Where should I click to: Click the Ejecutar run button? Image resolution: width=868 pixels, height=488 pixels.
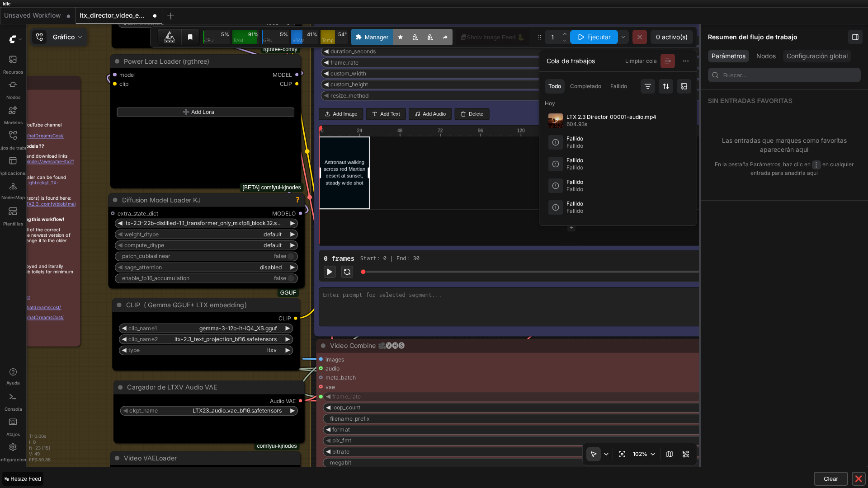(594, 37)
